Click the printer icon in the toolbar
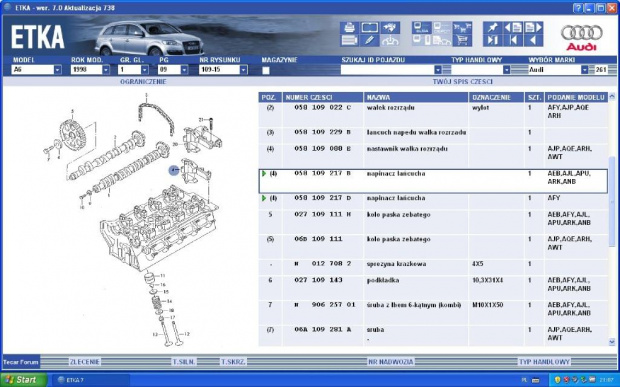This screenshot has height=387, width=620. coord(350,28)
